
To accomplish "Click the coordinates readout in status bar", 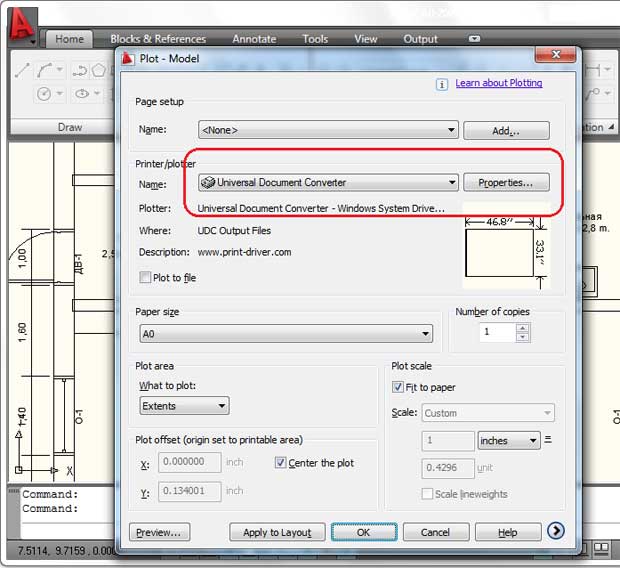I will click(65, 550).
